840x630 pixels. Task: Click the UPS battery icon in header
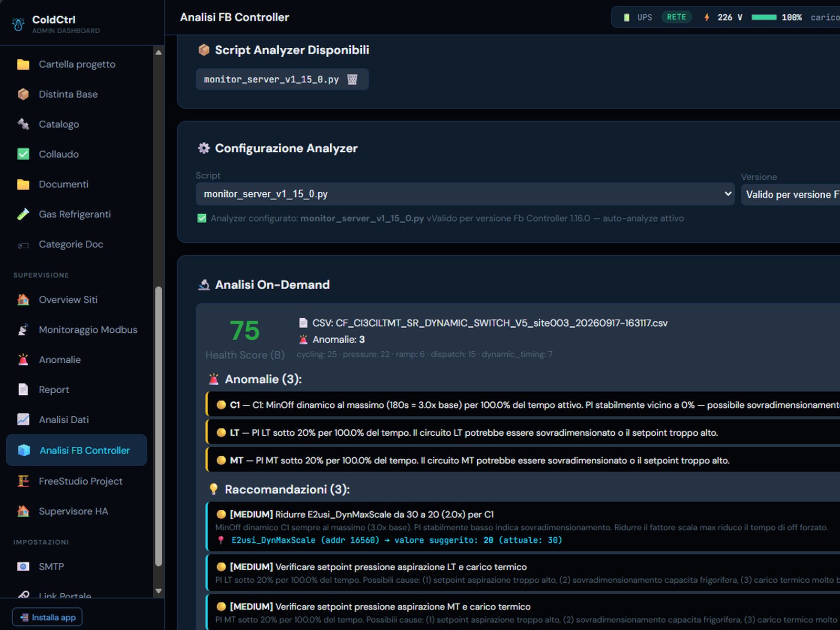626,17
